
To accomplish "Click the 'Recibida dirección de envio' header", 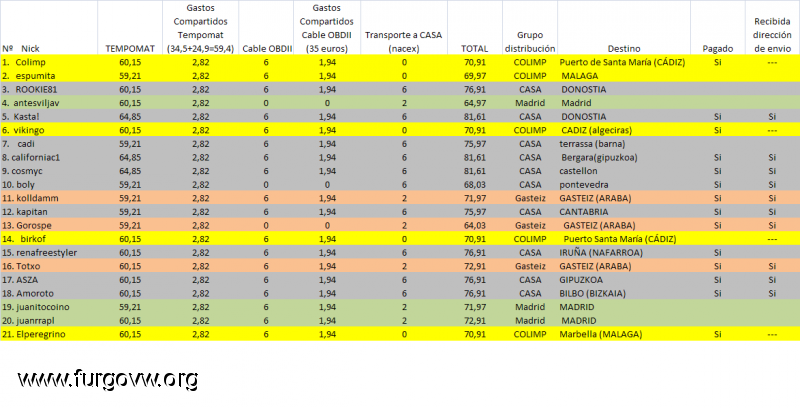I will (772, 35).
